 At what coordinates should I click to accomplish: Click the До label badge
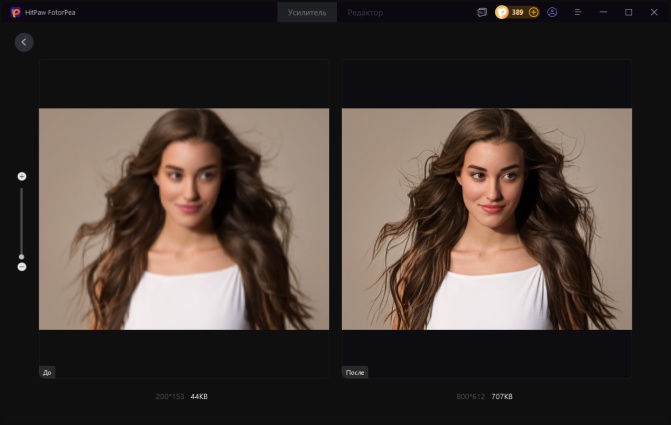coord(47,372)
